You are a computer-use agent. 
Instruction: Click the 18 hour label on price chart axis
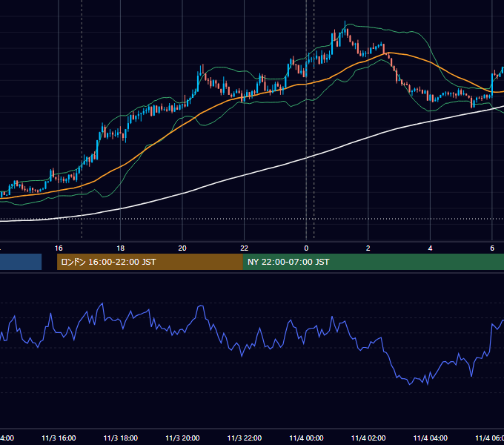[121, 248]
